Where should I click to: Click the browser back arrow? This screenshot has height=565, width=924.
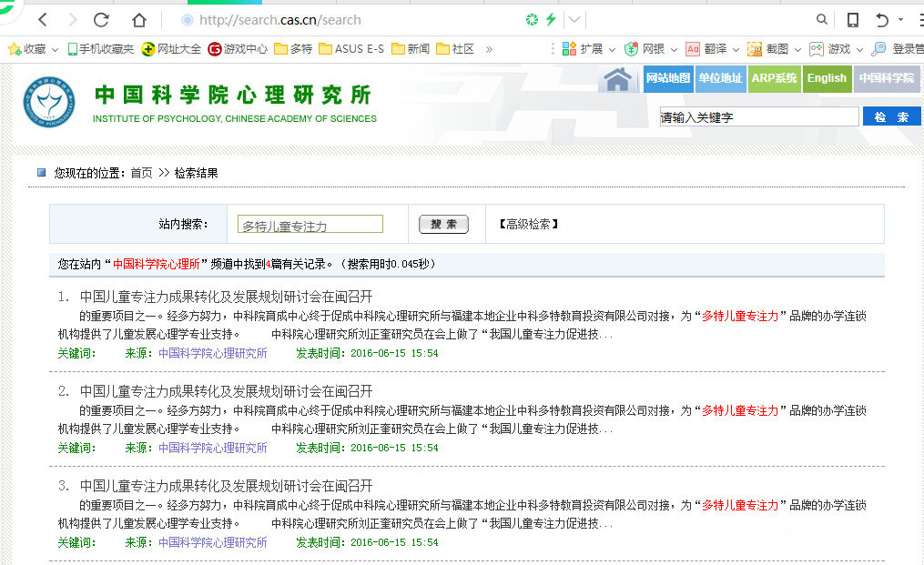click(43, 19)
